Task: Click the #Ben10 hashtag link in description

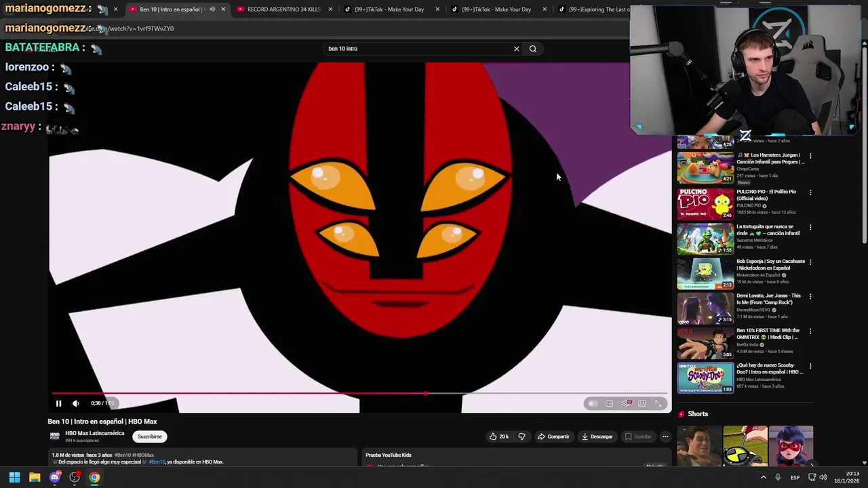Action: tap(157, 462)
